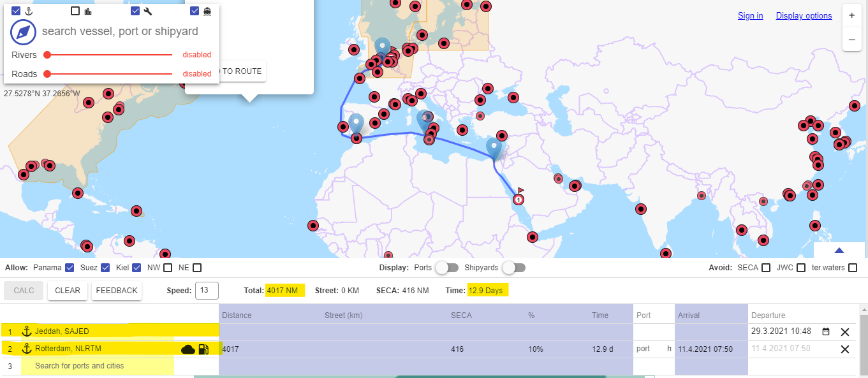Open the Display options link
868x378 pixels.
point(804,16)
